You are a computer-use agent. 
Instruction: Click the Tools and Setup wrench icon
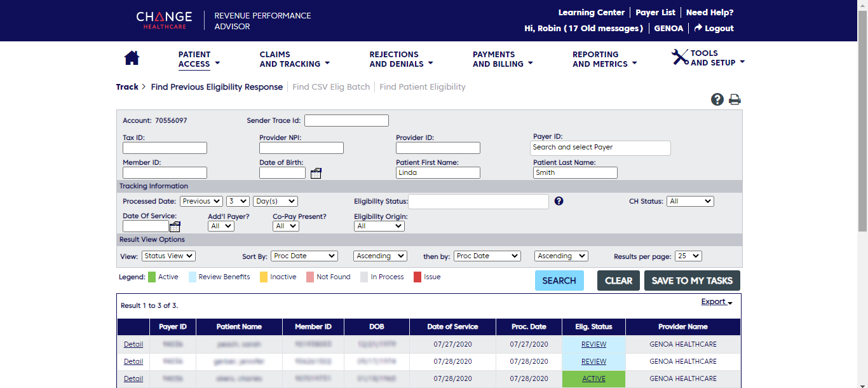[x=680, y=57]
